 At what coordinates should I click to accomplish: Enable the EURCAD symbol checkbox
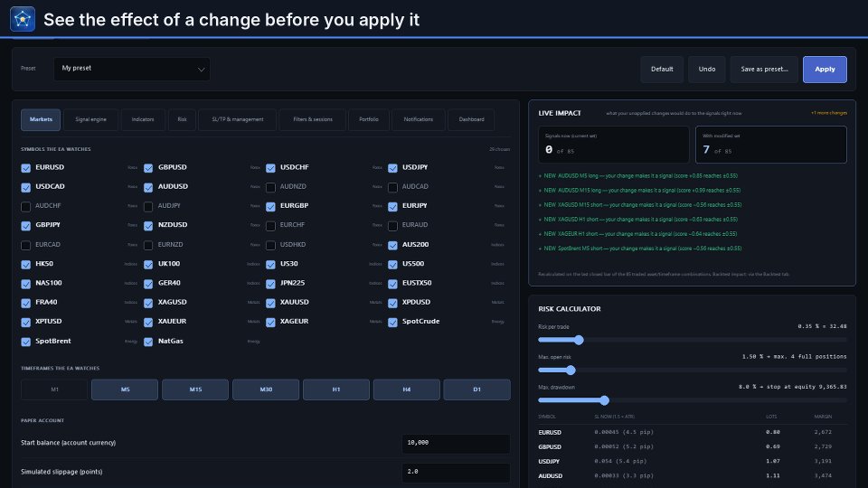coord(26,245)
